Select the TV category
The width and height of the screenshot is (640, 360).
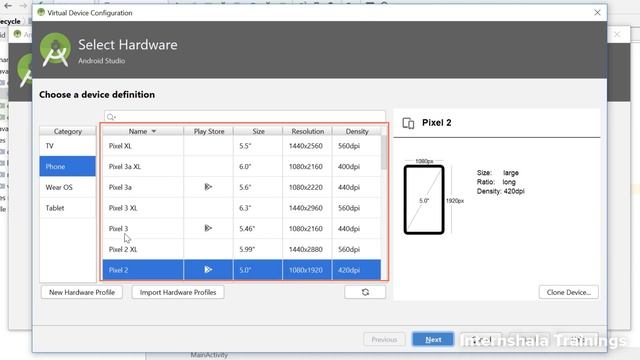(68, 146)
